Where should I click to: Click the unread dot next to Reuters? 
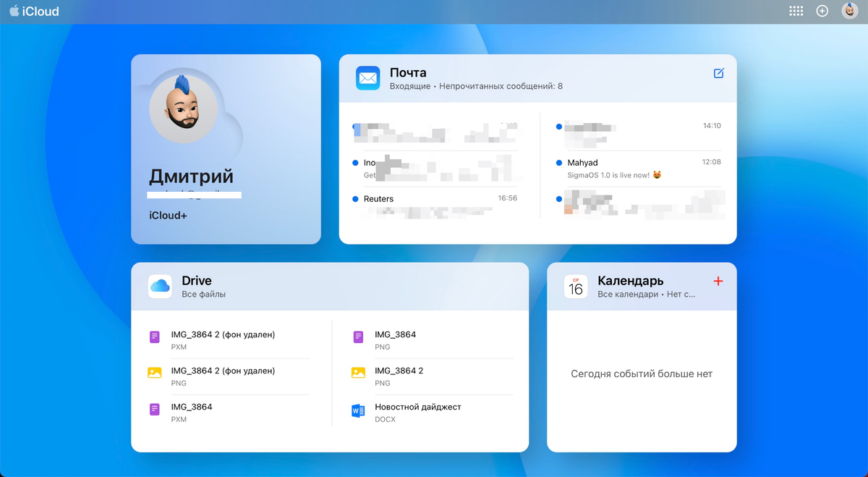click(355, 199)
